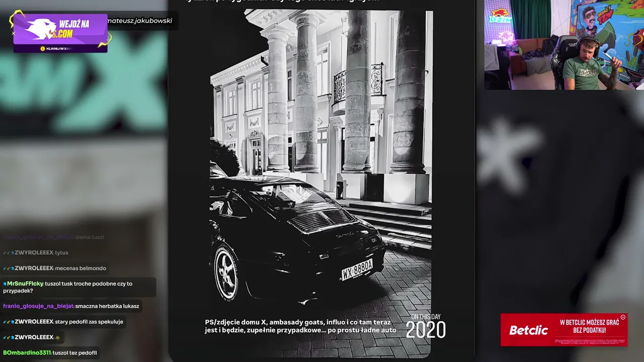Open the streamer webcam thumbnail
Screen dimensions: 644x362
[x=564, y=45]
